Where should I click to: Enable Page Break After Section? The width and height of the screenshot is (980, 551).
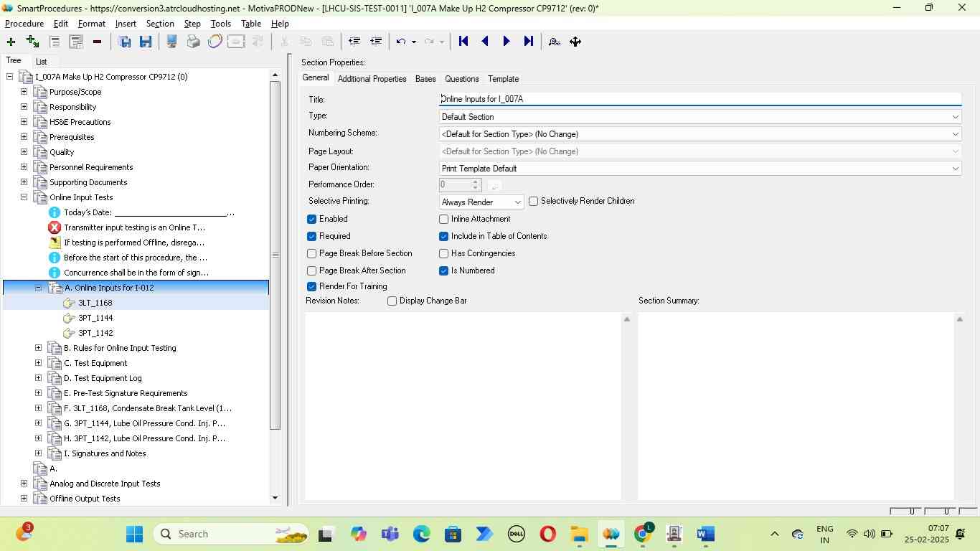click(311, 270)
